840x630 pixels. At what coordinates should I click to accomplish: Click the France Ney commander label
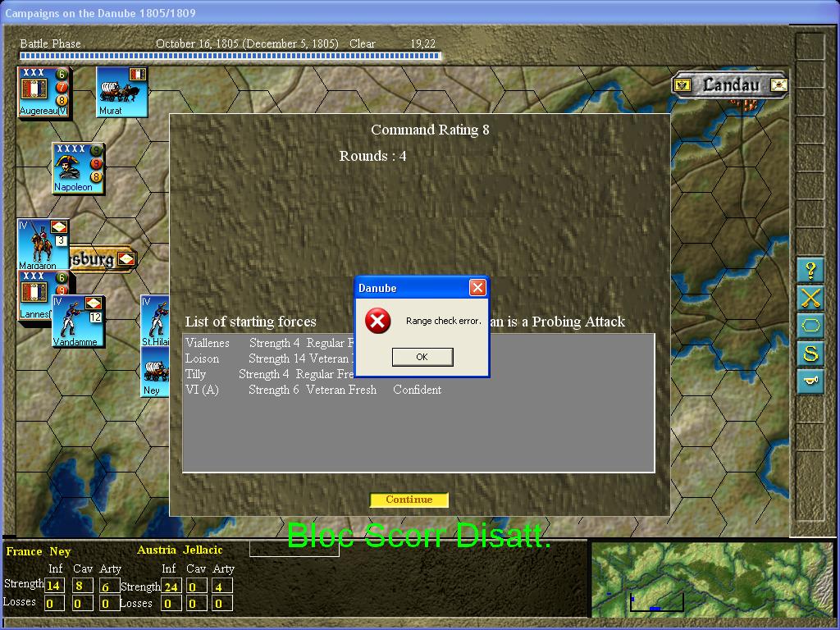(38, 551)
